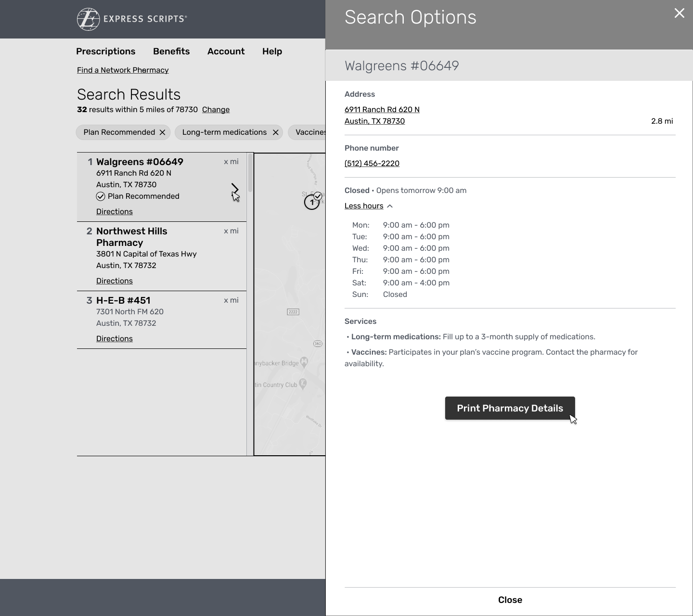
Task: Click the Long-term medications filter chip label
Action: click(x=224, y=132)
